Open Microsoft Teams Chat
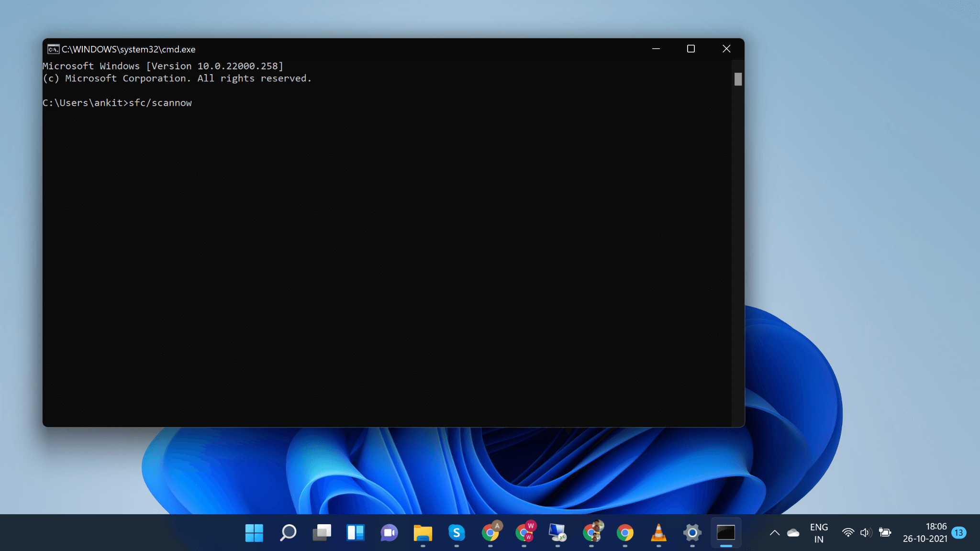 389,532
